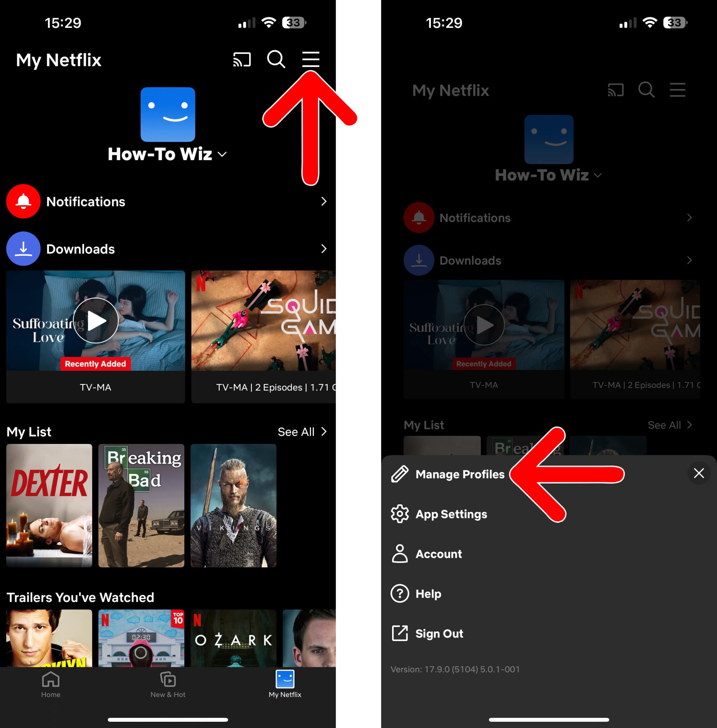Image resolution: width=717 pixels, height=728 pixels.
Task: Switch to the Home tab
Action: click(51, 684)
